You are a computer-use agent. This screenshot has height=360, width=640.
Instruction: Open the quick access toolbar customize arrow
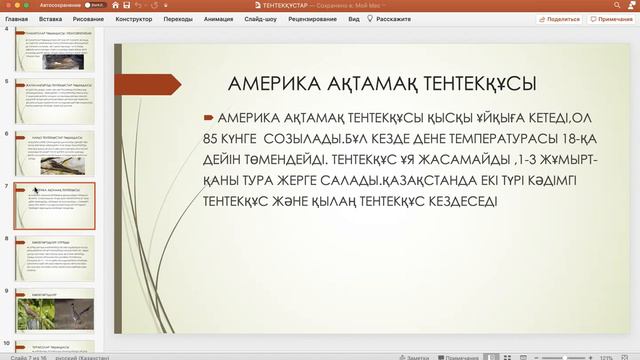166,5
